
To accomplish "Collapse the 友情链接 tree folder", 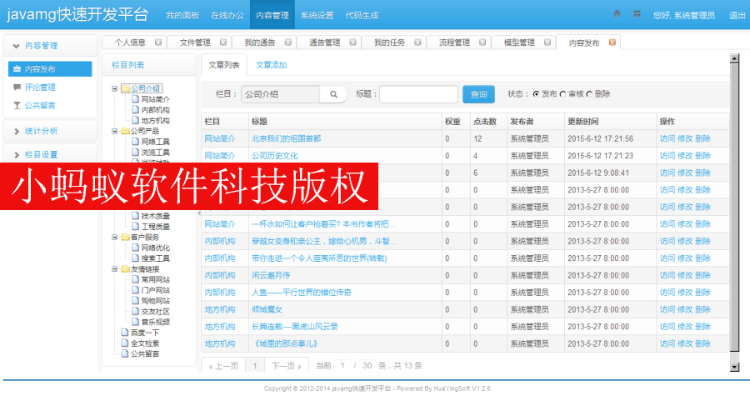I will (x=115, y=269).
